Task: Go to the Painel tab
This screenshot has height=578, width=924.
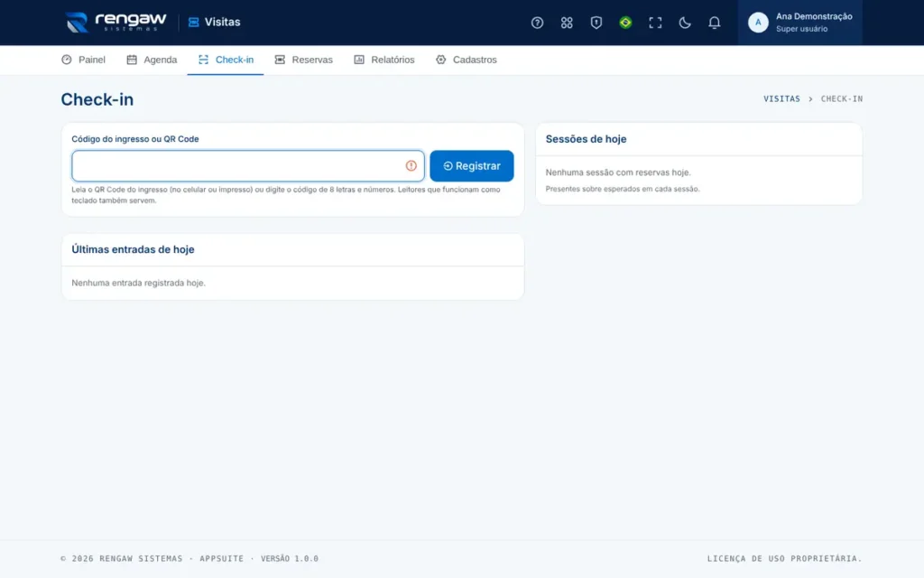Action: coord(84,60)
